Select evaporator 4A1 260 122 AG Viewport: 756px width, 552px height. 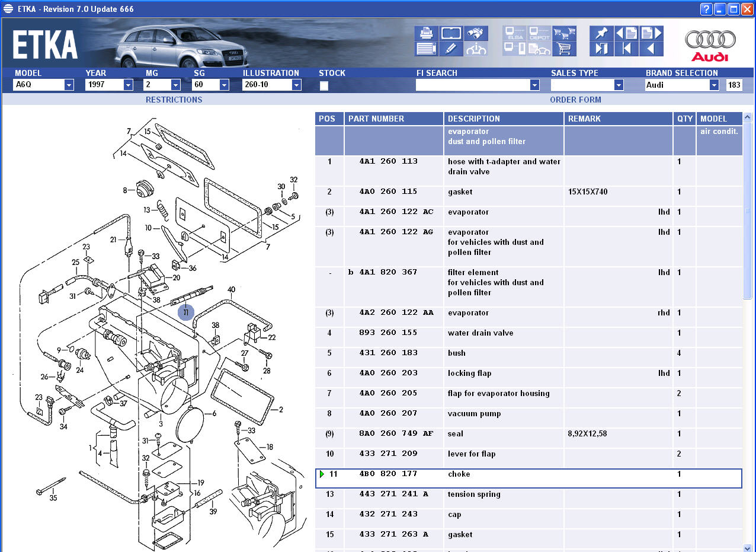tap(528, 247)
